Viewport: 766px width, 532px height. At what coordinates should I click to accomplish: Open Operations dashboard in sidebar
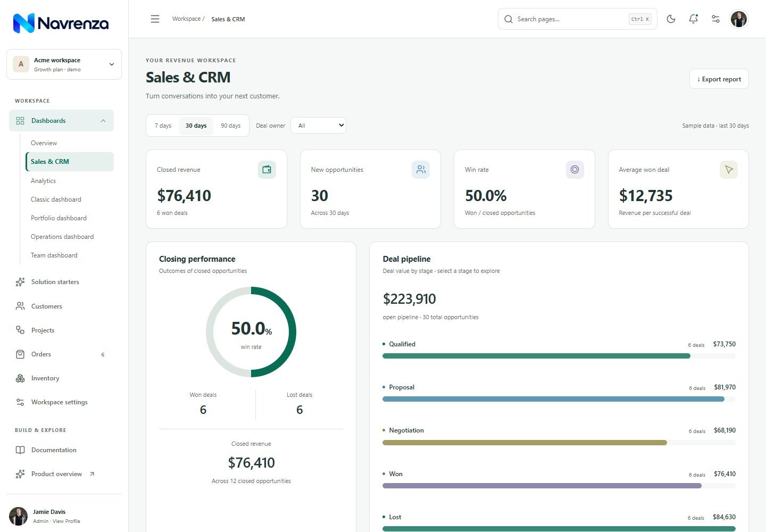click(x=70, y=237)
